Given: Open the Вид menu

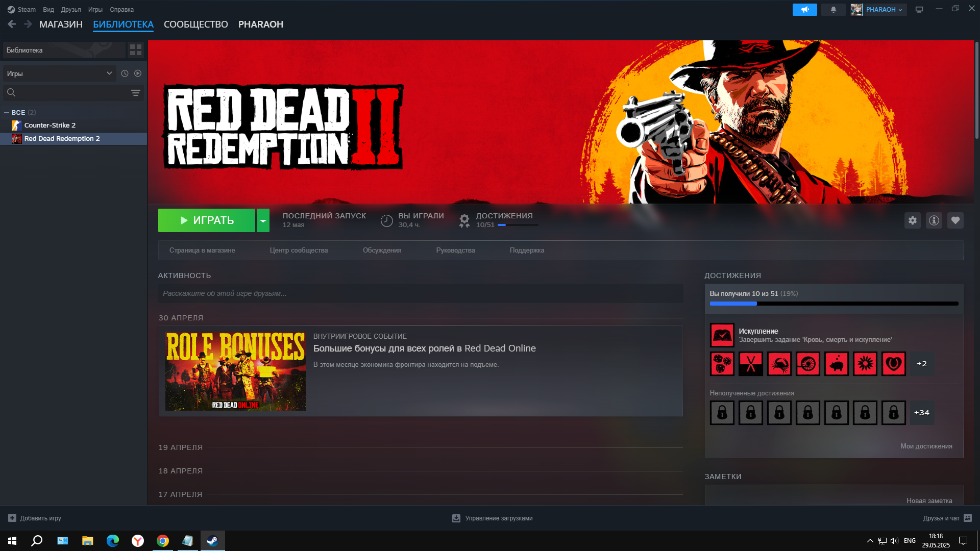Looking at the screenshot, I should tap(48, 10).
